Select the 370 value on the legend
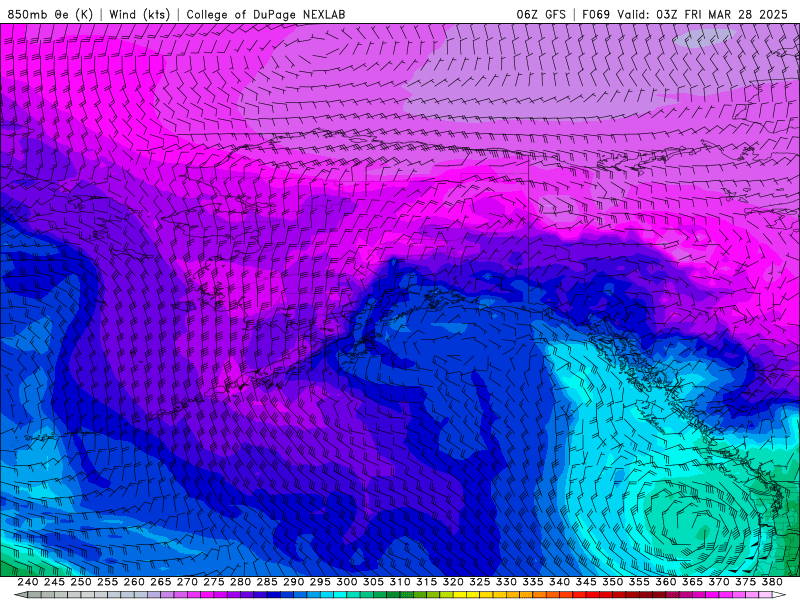Viewport: 800px width, 600px height. point(718,582)
